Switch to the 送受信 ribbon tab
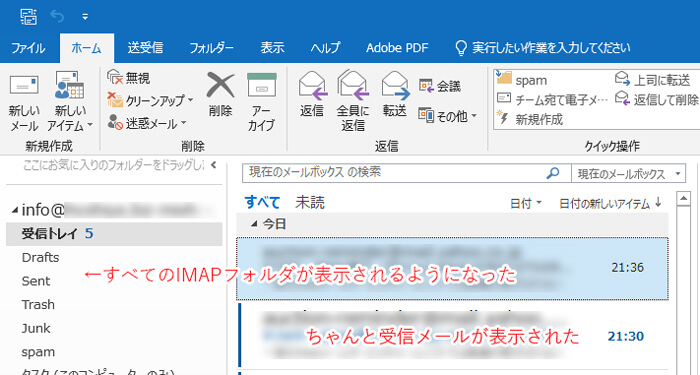The width and height of the screenshot is (700, 375). pyautogui.click(x=145, y=48)
